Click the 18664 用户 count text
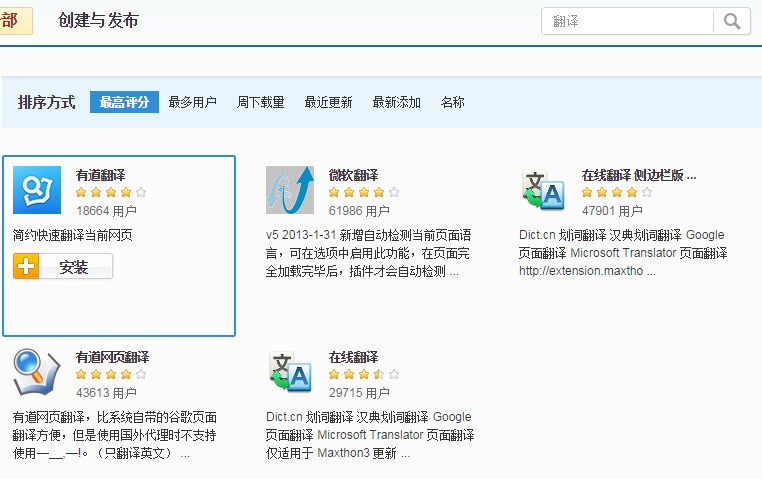Viewport: 762px width, 479px height. click(x=106, y=211)
